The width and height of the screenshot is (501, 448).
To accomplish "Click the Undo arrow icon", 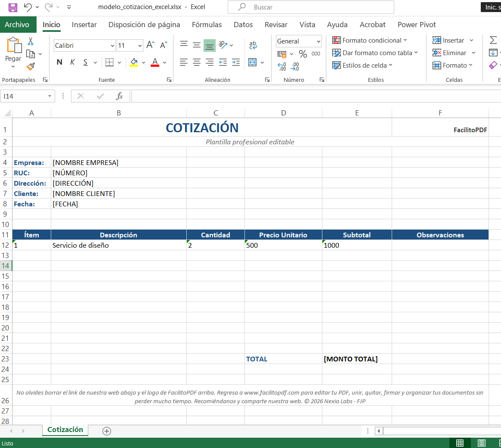I will [x=28, y=7].
